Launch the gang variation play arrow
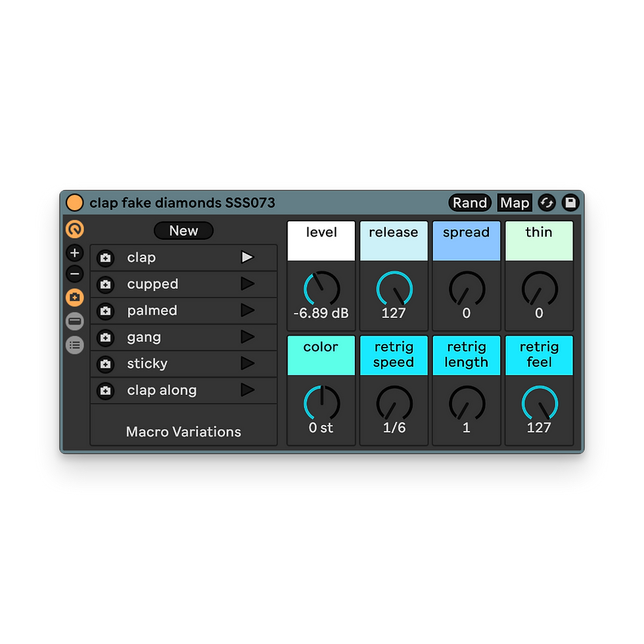Viewport: 644px width, 644px height. pos(248,336)
